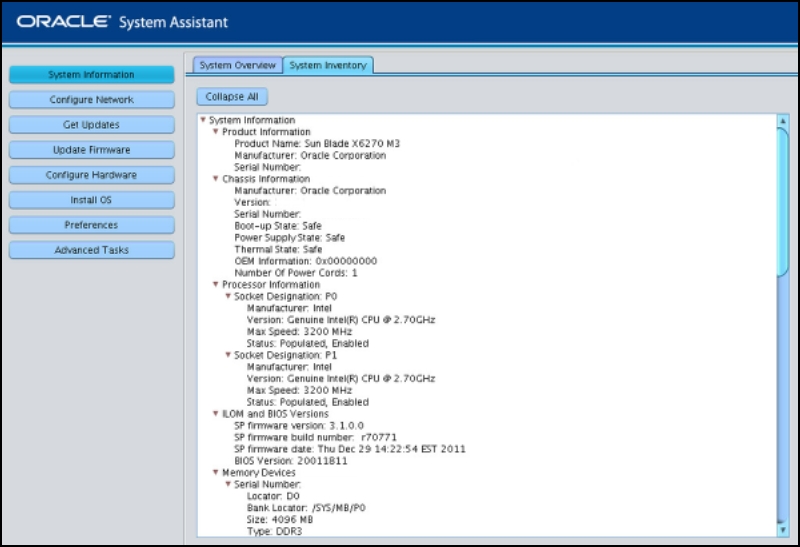The height and width of the screenshot is (547, 800).
Task: Open Configure Network
Action: click(91, 100)
